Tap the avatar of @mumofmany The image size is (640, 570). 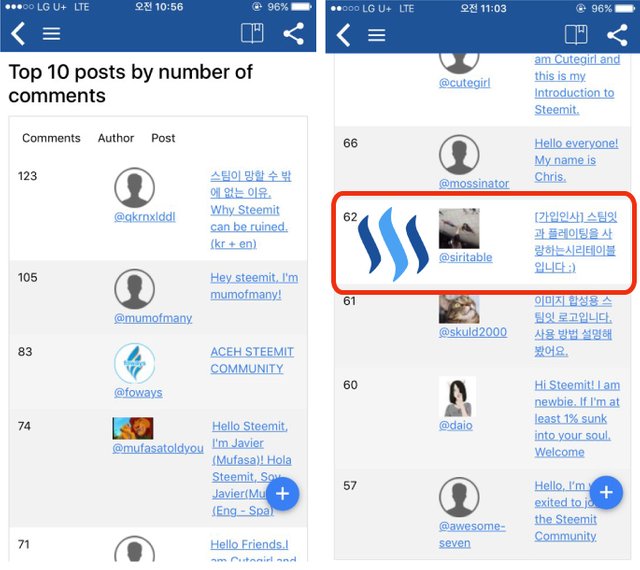coord(134,289)
